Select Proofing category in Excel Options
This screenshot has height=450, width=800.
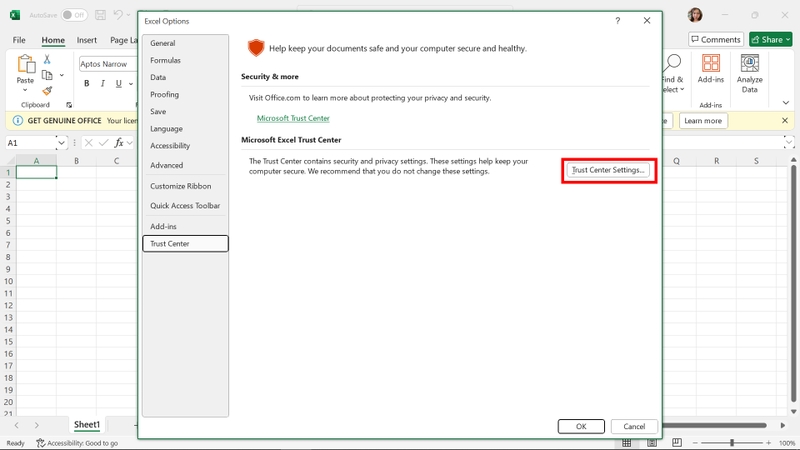(x=185, y=94)
